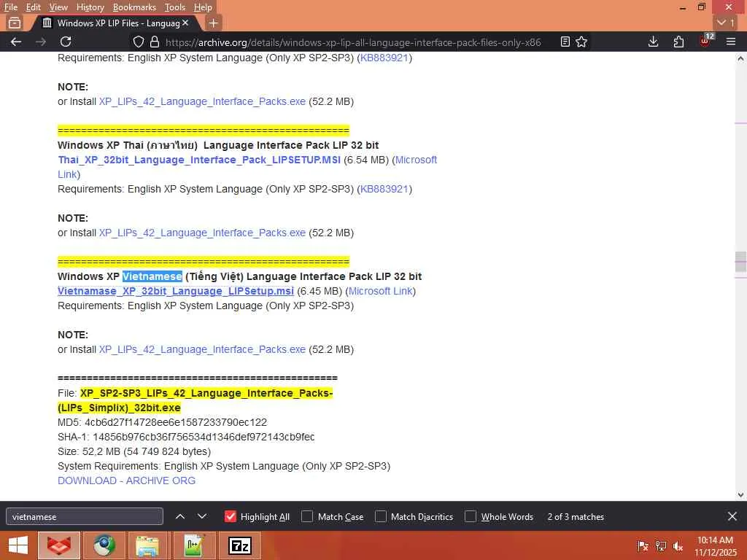Click the scrollbar down arrow

740,495
